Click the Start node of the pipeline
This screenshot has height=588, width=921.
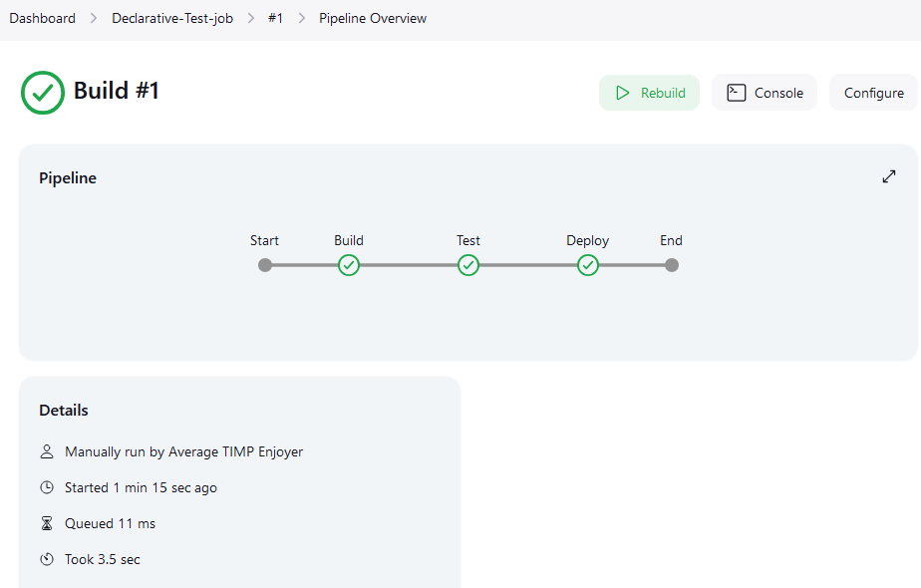[265, 265]
